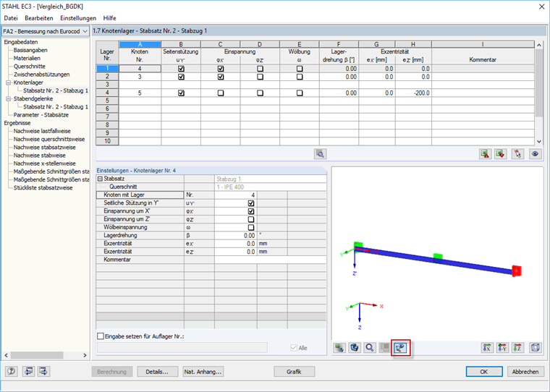Select table row header number 5

pos(107,101)
